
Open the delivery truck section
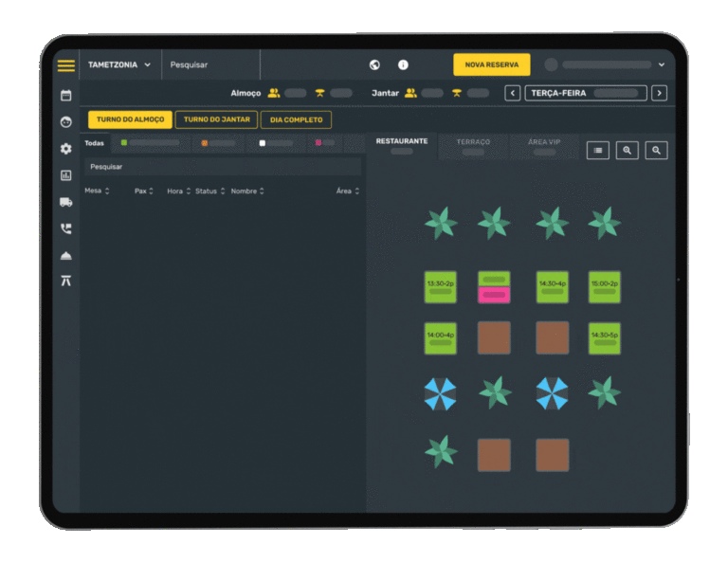tap(65, 202)
